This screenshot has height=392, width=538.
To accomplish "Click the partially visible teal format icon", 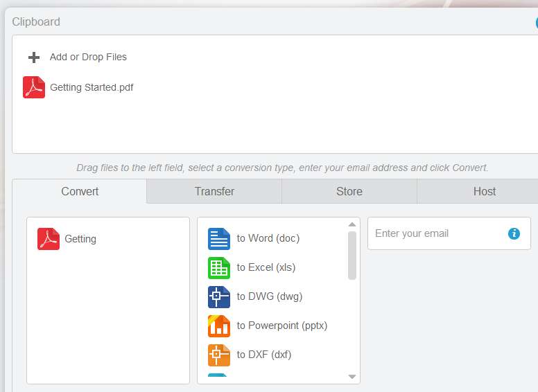I will pos(217,375).
